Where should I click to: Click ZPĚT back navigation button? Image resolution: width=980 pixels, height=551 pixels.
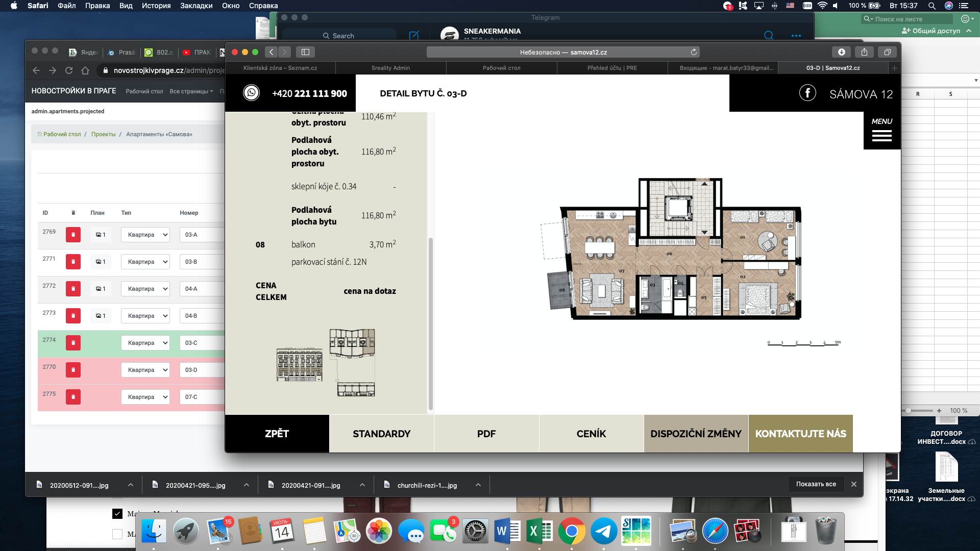[277, 433]
